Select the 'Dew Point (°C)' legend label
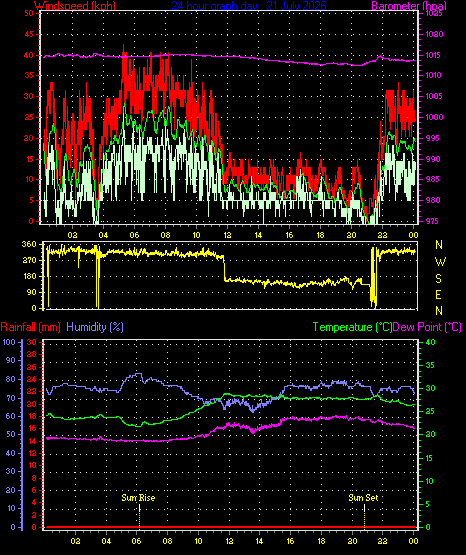 [x=427, y=327]
